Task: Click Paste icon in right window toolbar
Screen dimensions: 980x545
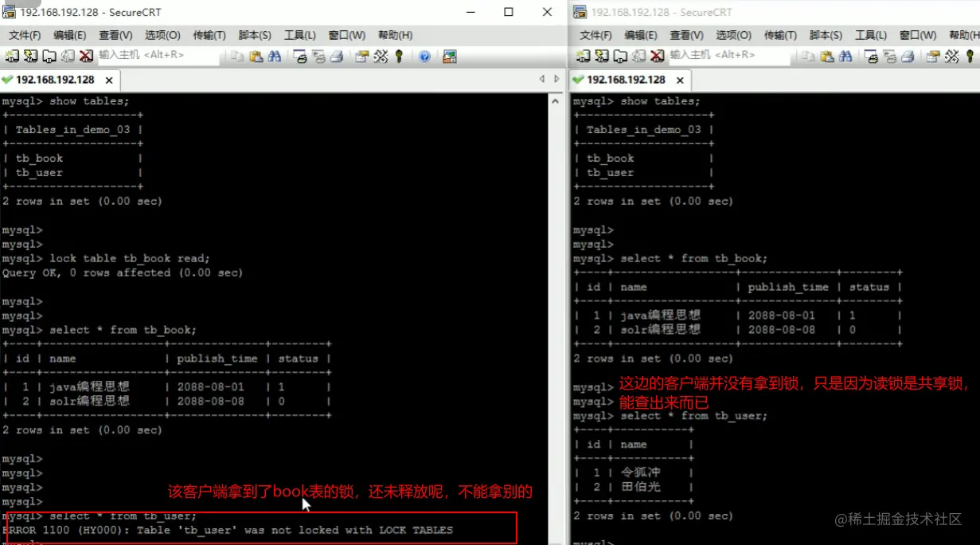Action: click(x=827, y=56)
